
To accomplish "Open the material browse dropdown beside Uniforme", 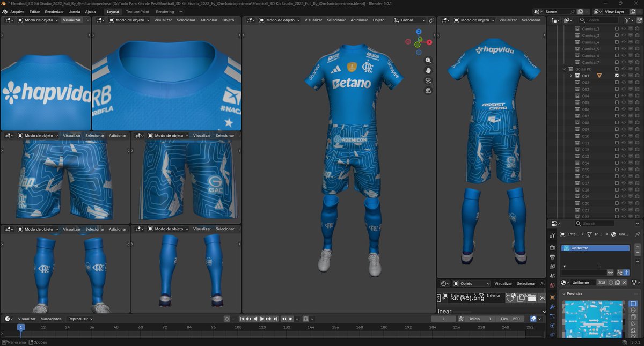I will coord(564,283).
